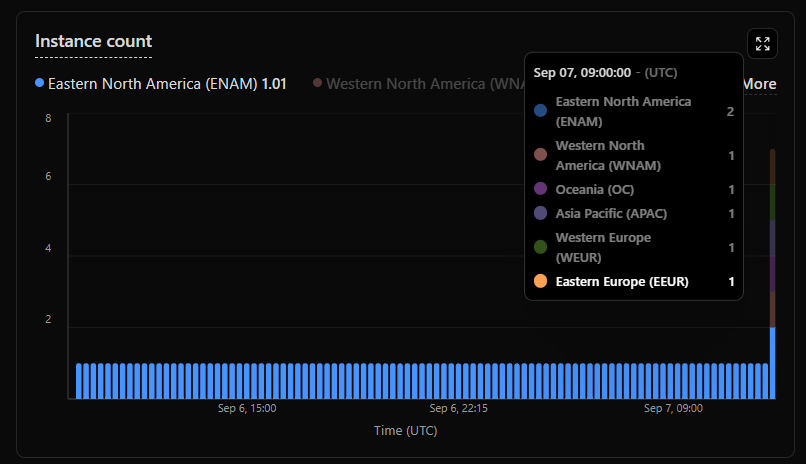Click the Asia Pacific (APAC) tooltip row

(634, 214)
